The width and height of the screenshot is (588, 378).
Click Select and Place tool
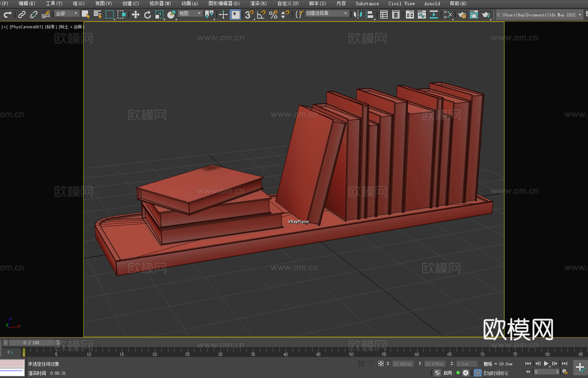pyautogui.click(x=171, y=14)
